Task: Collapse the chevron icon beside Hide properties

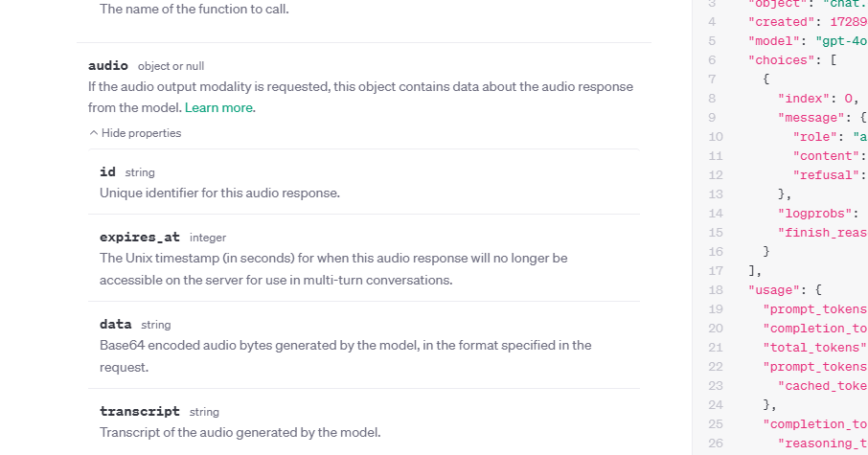Action: (94, 134)
